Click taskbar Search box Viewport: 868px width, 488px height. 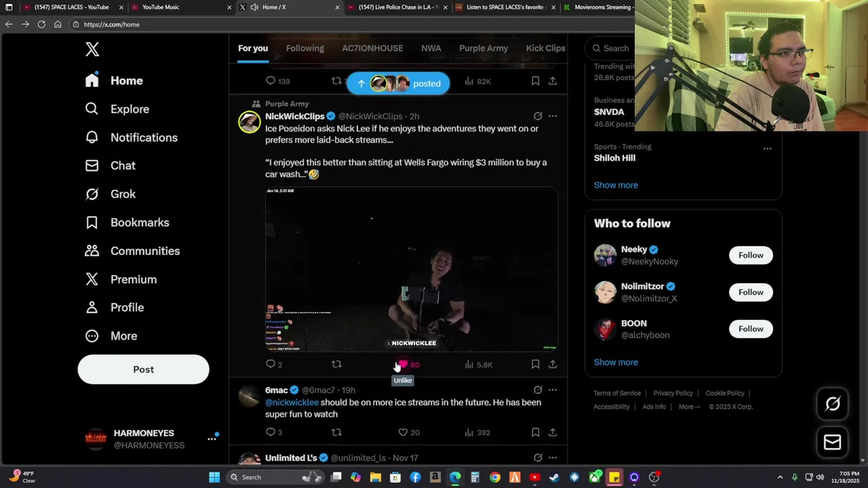275,477
